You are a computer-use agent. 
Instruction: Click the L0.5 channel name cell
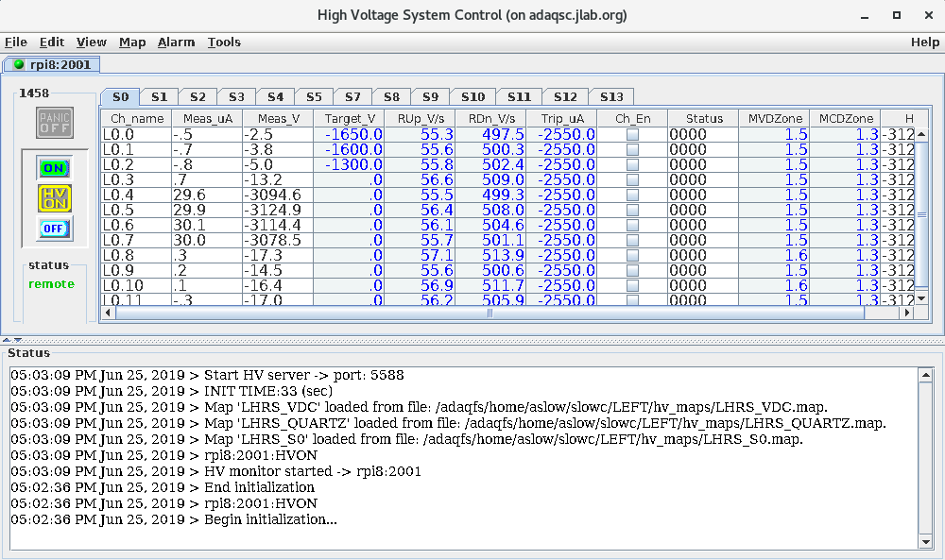coord(137,211)
